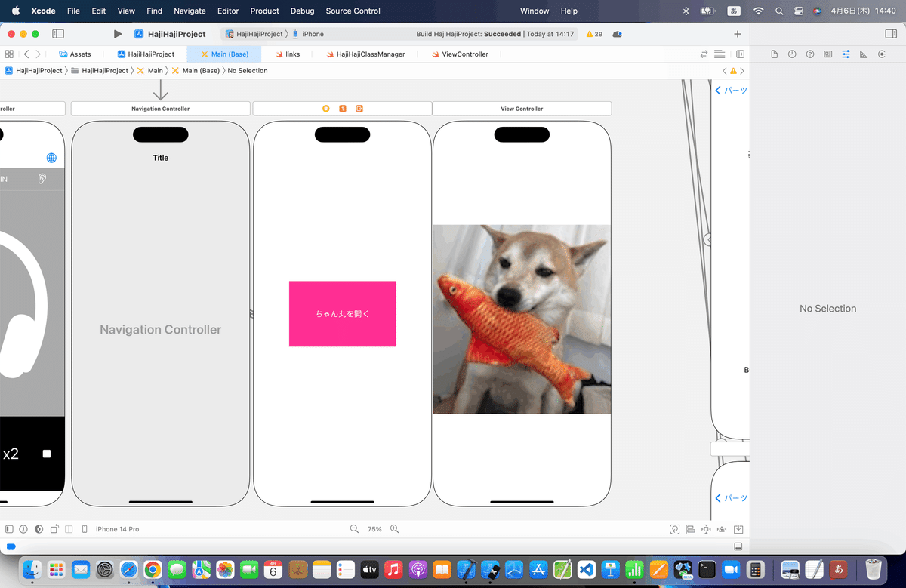Viewport: 906px width, 588px height.
Task: Add an editor on the right
Action: [741, 54]
